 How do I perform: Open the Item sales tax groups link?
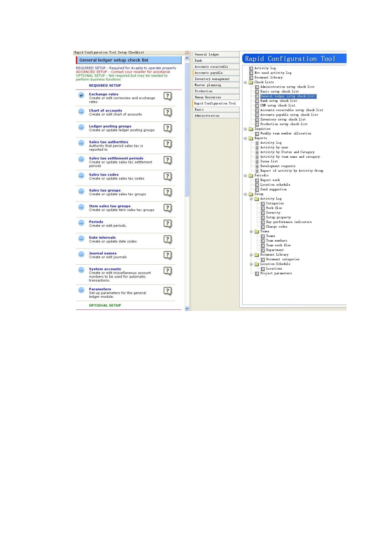click(110, 206)
